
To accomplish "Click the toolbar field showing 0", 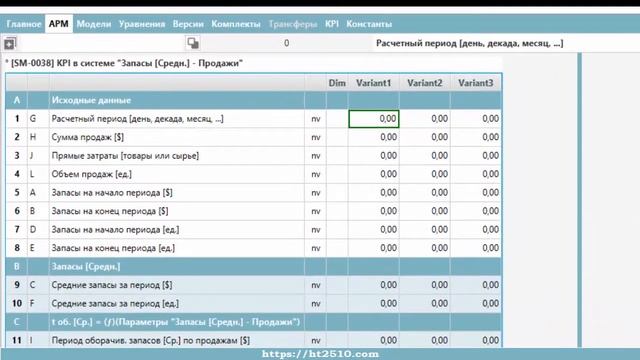I will (287, 43).
